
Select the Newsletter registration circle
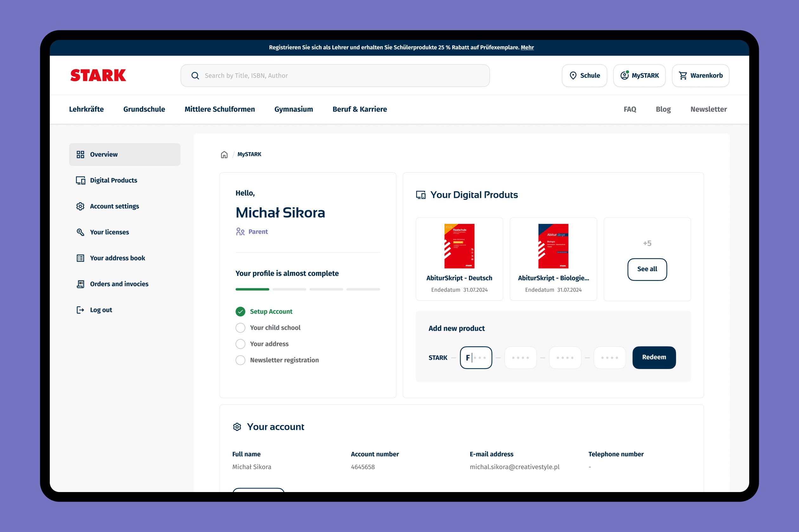[x=240, y=360]
